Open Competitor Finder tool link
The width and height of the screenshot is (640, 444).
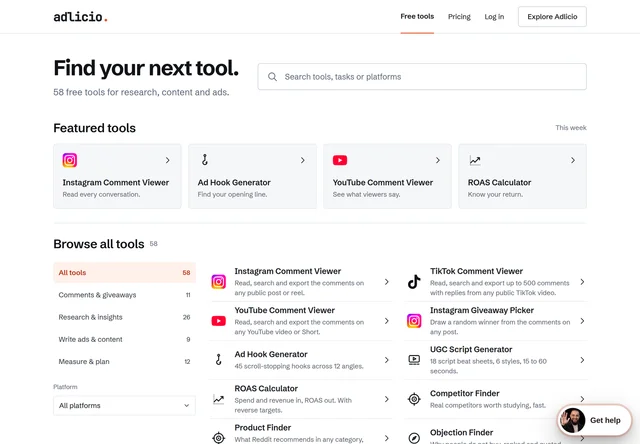tap(496, 399)
